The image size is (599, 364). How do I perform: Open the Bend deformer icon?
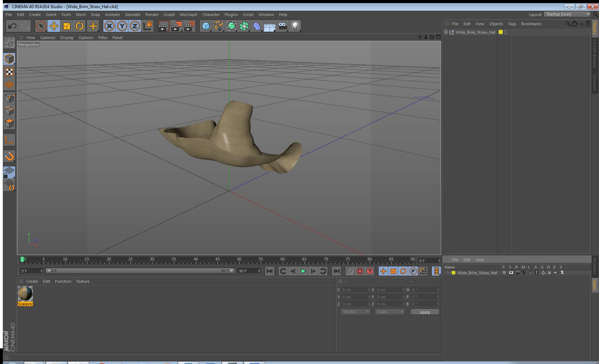(x=257, y=26)
